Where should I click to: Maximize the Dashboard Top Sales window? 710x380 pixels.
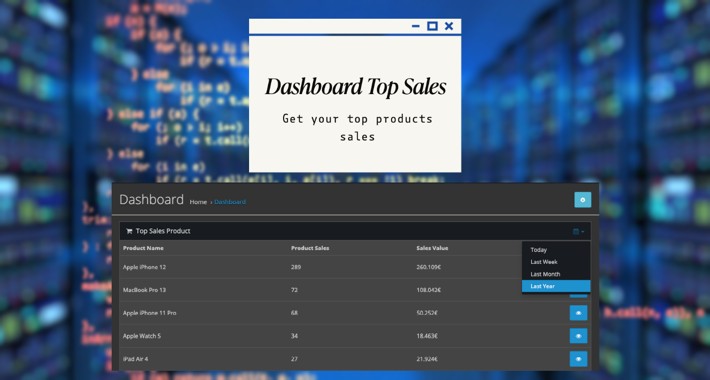point(432,26)
